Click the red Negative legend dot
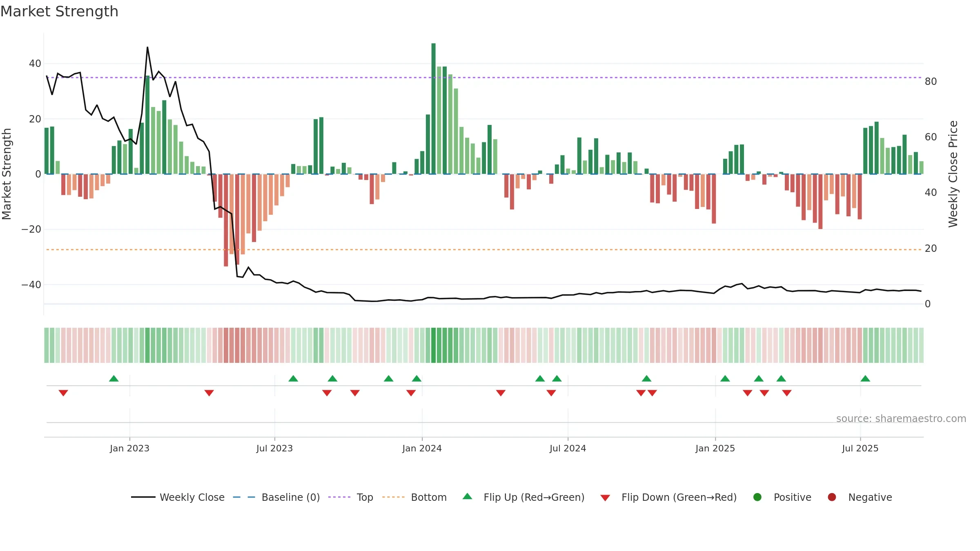The width and height of the screenshot is (980, 551). click(832, 497)
